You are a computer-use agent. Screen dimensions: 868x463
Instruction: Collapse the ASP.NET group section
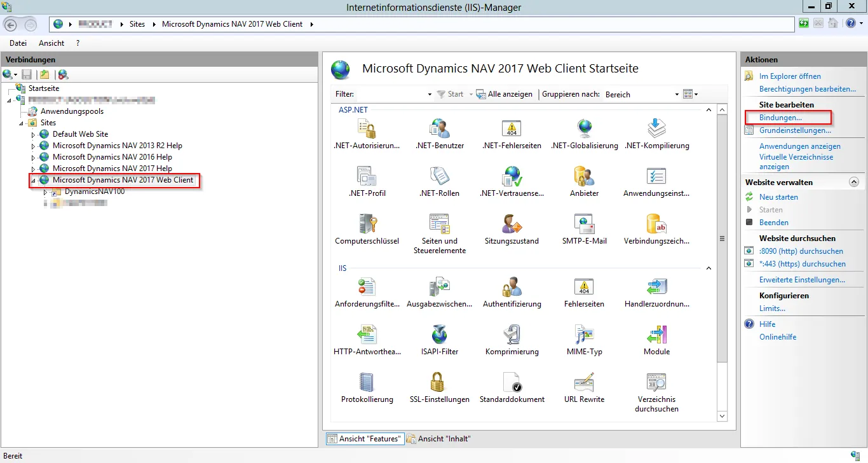click(709, 110)
